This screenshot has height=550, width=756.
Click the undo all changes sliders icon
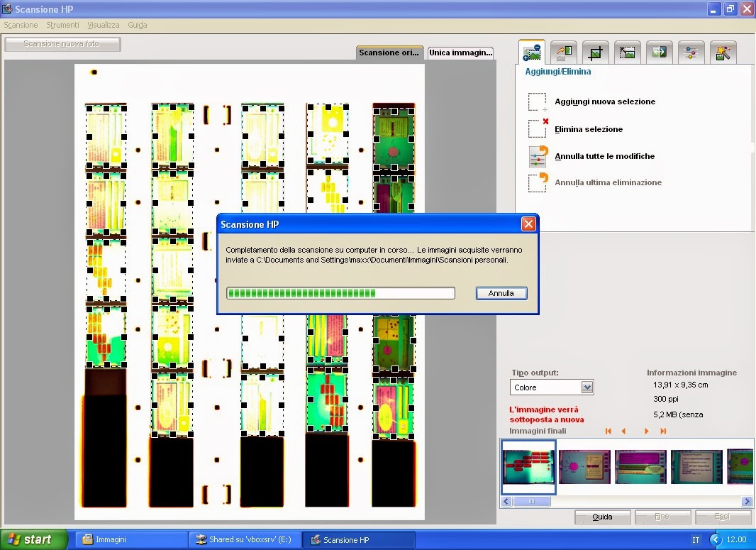[538, 156]
